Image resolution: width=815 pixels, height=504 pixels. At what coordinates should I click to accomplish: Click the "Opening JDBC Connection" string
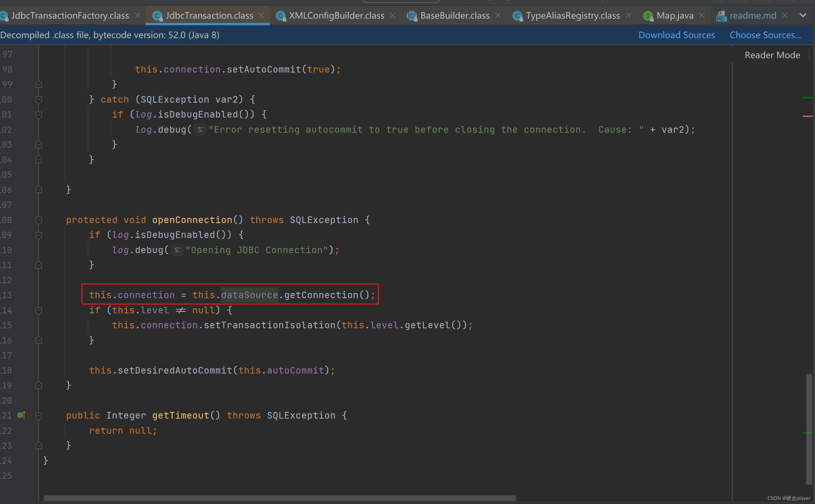pos(257,250)
